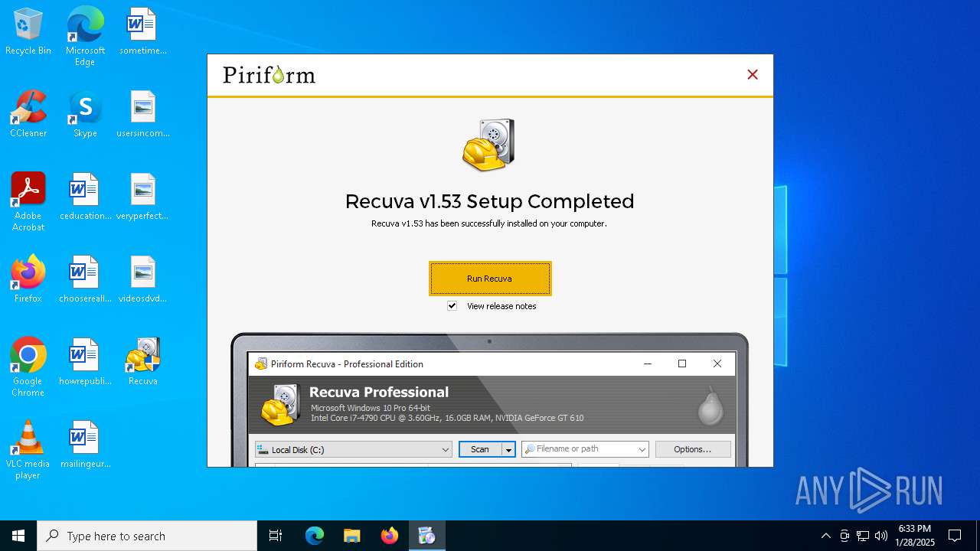Click Options... button in preview image
980x551 pixels.
(x=692, y=449)
